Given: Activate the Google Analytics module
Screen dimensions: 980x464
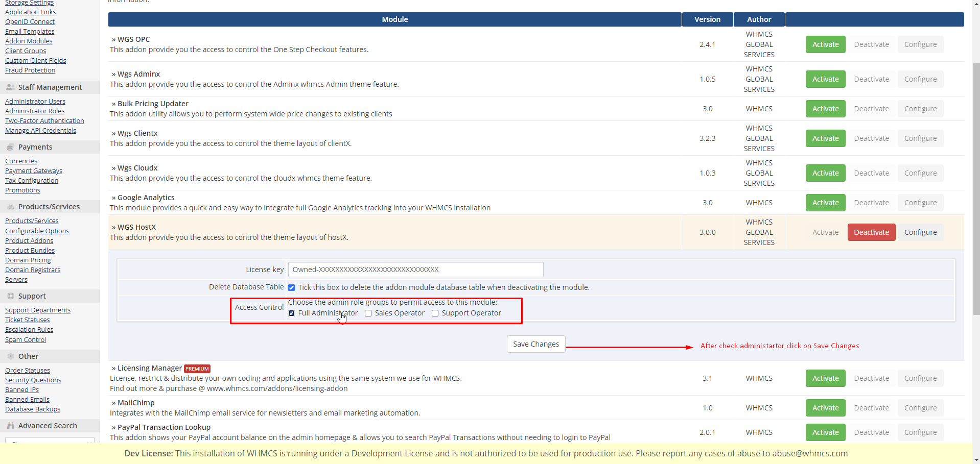Looking at the screenshot, I should pos(825,203).
